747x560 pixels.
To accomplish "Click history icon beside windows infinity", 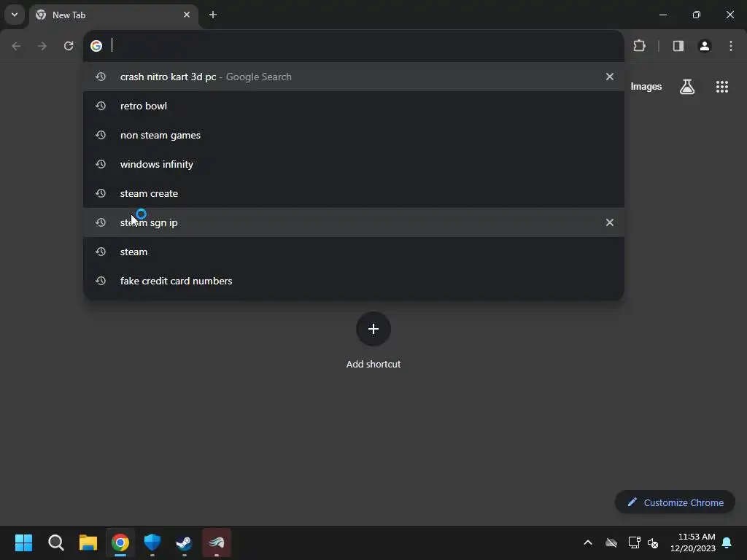I will 101,164.
